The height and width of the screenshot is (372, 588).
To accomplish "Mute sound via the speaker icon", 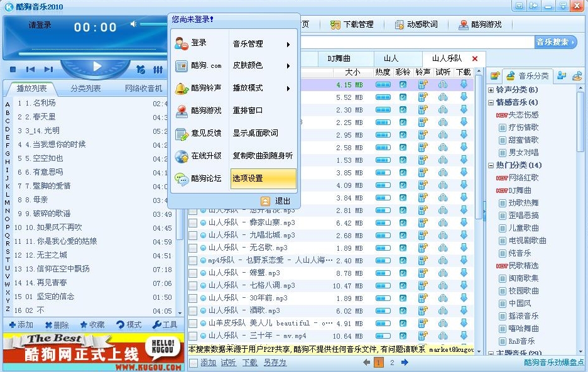I will (133, 24).
